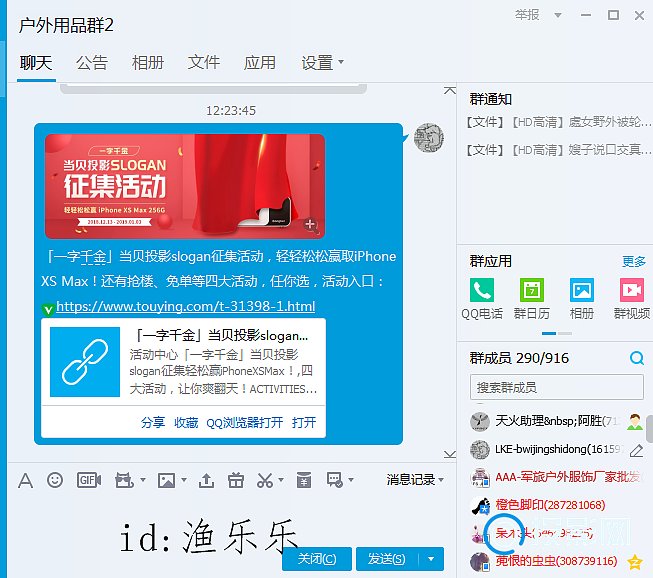Open the 文件 tab
The width and height of the screenshot is (653, 578).
(204, 63)
